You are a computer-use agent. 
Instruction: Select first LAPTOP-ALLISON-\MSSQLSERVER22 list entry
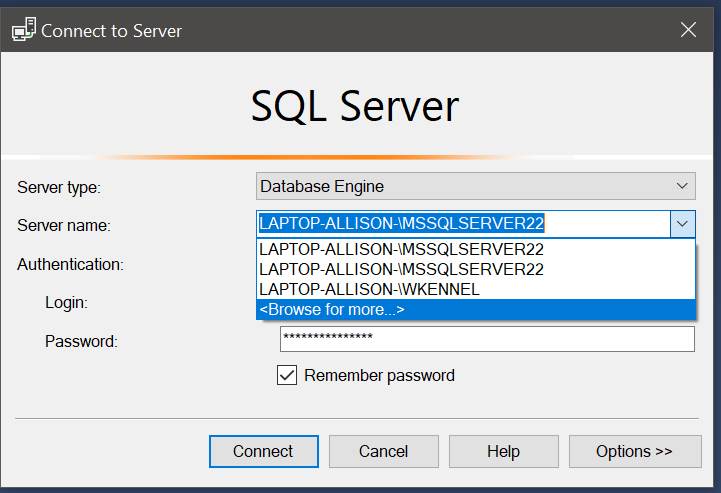(401, 249)
